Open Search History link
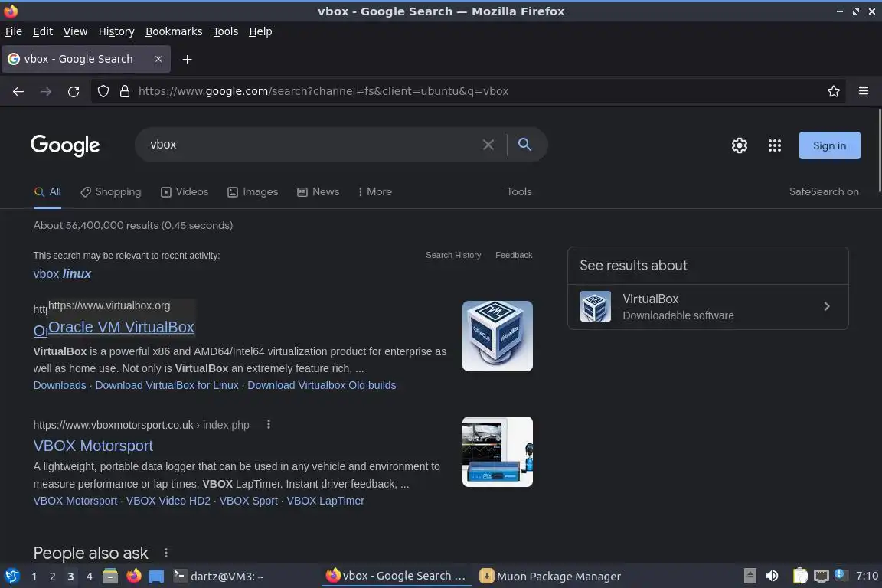Screen dimensions: 882x588 tap(453, 255)
